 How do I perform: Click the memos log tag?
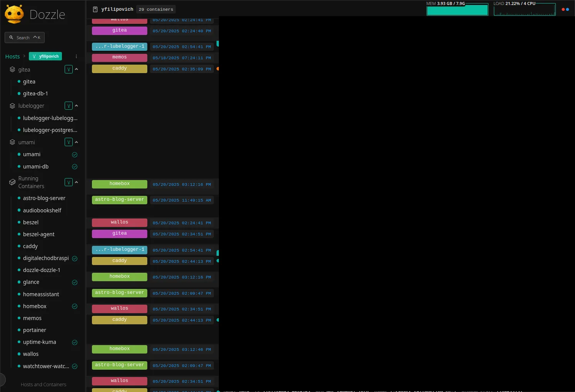tap(120, 58)
